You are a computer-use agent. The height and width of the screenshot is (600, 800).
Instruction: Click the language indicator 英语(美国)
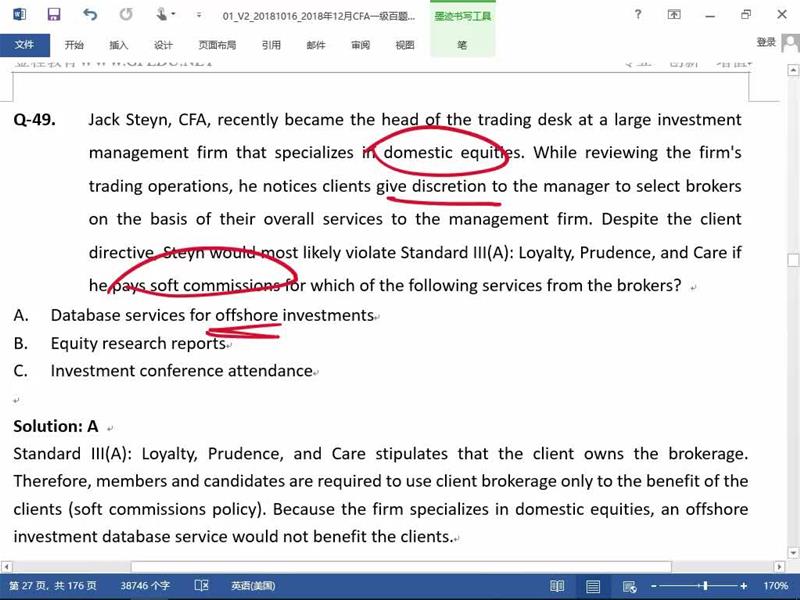(253, 586)
